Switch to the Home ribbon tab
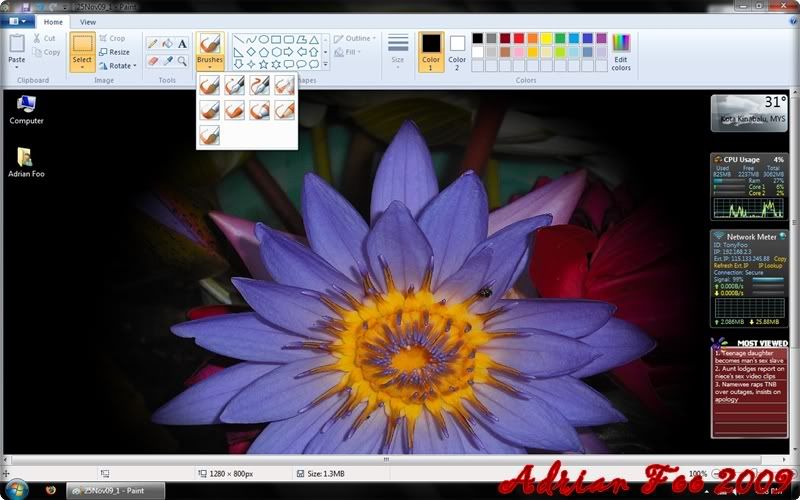This screenshot has height=500, width=800. (x=53, y=22)
